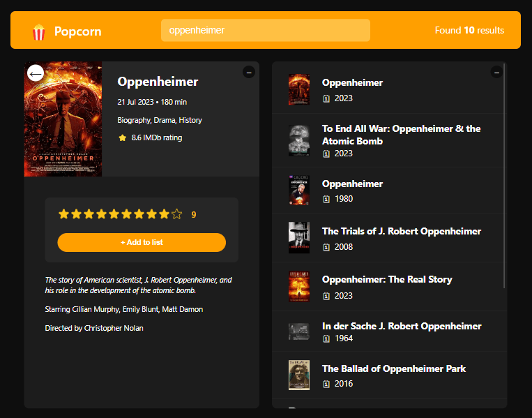Choose the ninth rating star
Viewport: 532px width, 418px height.
point(165,214)
